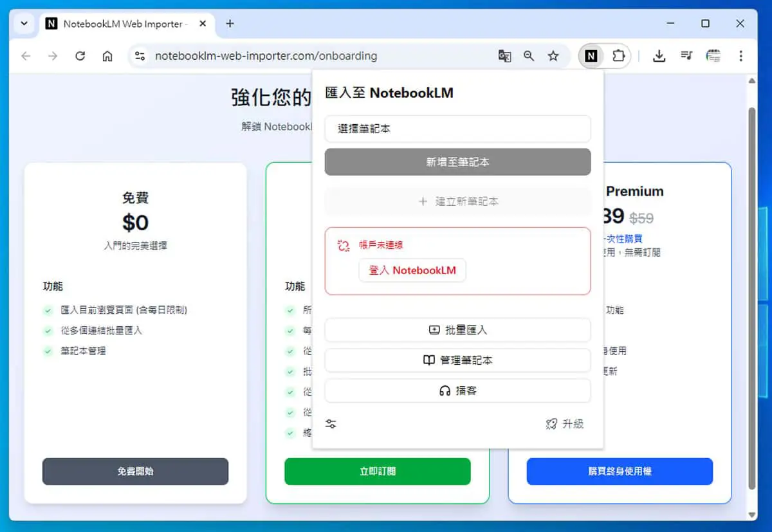
Task: Click the green 立即訂閱 button
Action: point(378,472)
